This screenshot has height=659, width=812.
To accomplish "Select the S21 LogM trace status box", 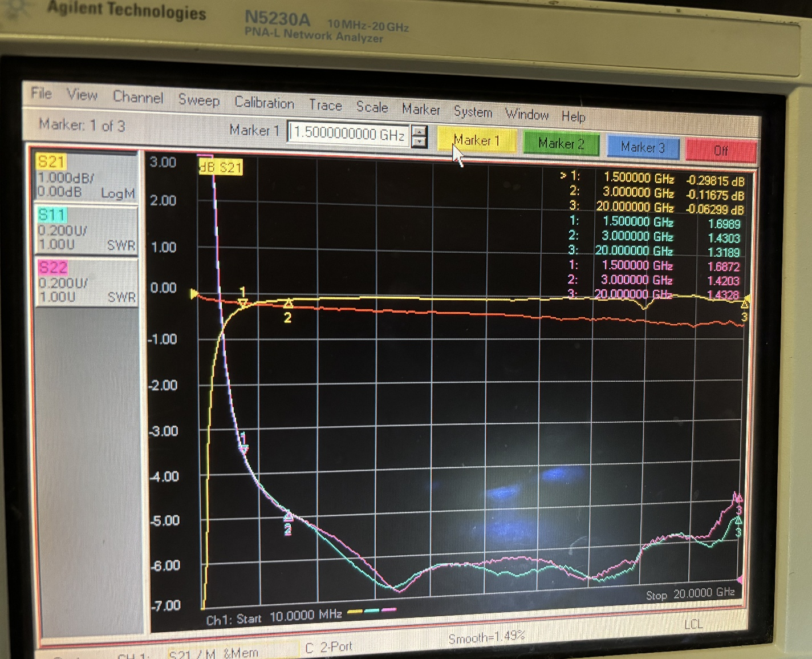I will click(86, 177).
